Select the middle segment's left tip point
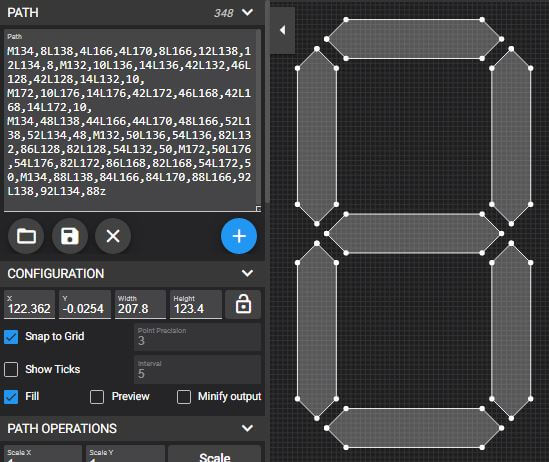The height and width of the screenshot is (462, 549). [326, 233]
